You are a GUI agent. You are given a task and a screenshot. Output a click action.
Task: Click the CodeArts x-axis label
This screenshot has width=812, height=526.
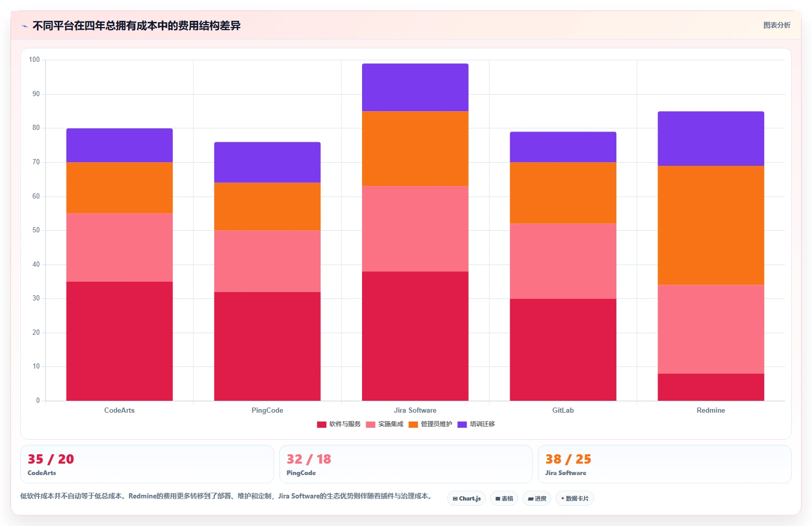click(x=120, y=410)
